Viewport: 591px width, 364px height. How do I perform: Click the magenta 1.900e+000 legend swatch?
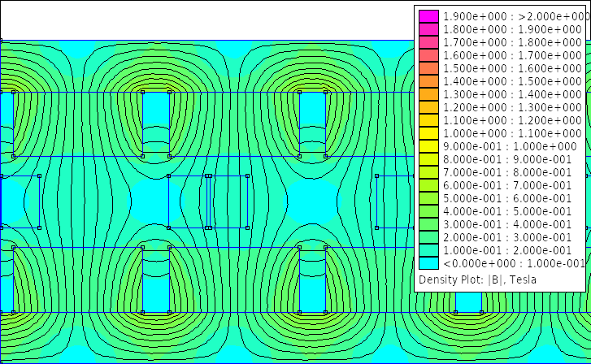pos(428,16)
